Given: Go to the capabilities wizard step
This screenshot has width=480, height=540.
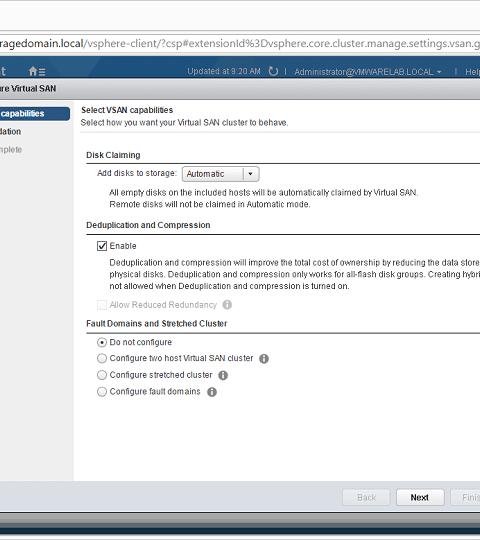Looking at the screenshot, I should (34, 114).
